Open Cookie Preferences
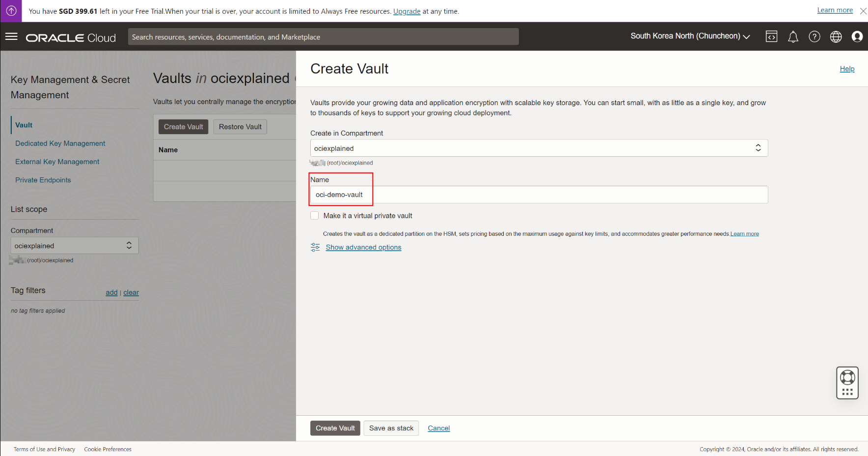Screen dimensions: 868x456 pyautogui.click(x=108, y=449)
